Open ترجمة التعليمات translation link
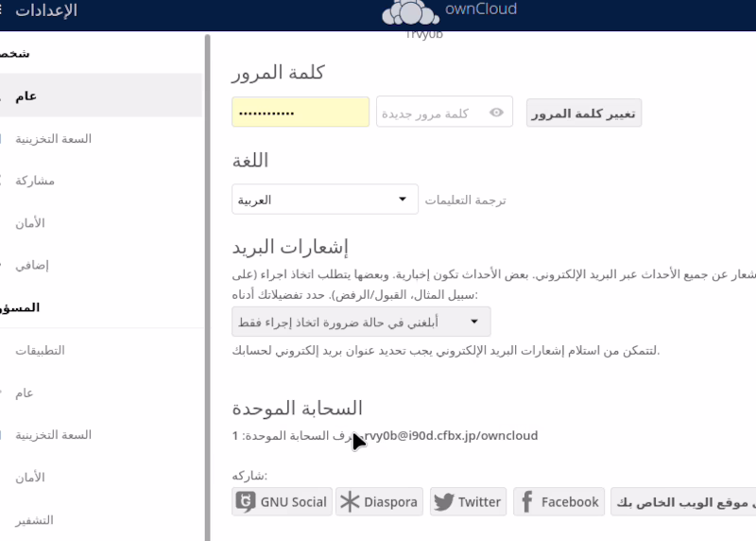The width and height of the screenshot is (756, 541). (x=465, y=201)
